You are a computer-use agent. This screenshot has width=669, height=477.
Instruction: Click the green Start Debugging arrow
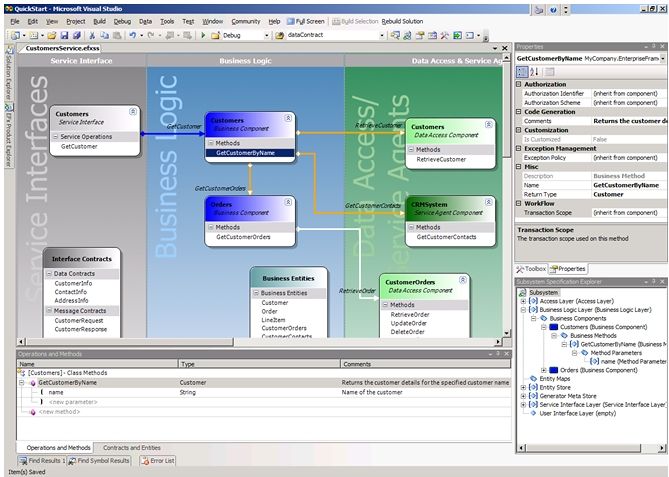point(203,35)
